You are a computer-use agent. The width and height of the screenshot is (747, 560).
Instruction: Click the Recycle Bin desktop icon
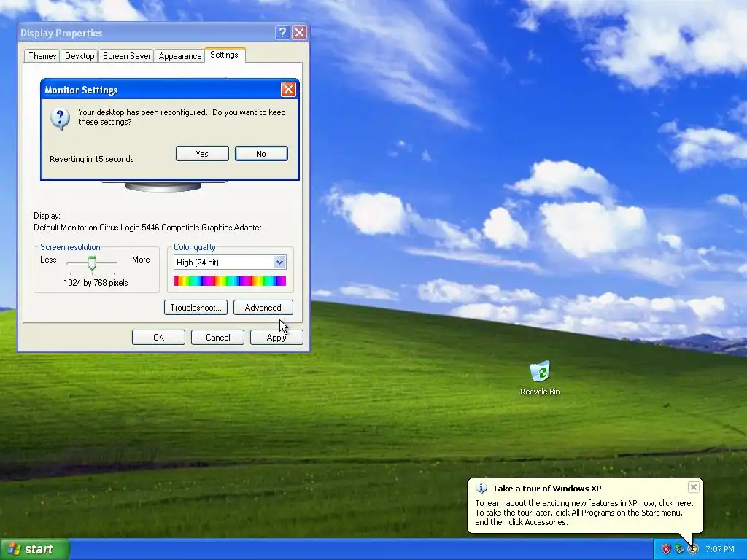point(540,378)
